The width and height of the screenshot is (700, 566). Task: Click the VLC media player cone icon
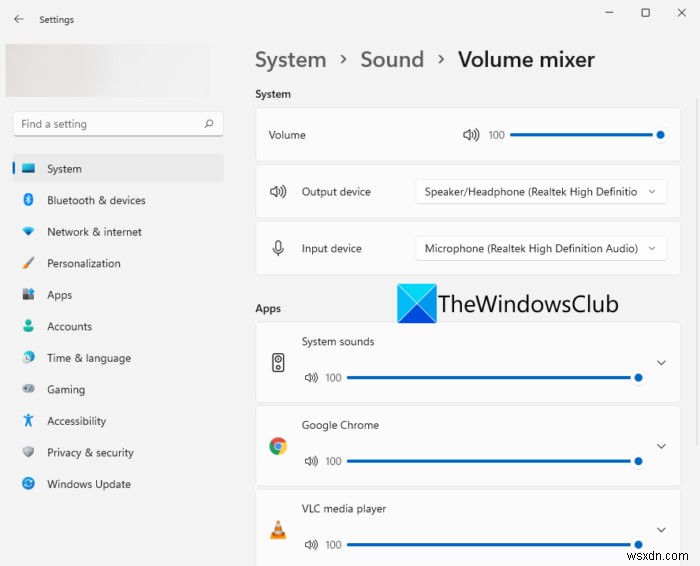[278, 530]
